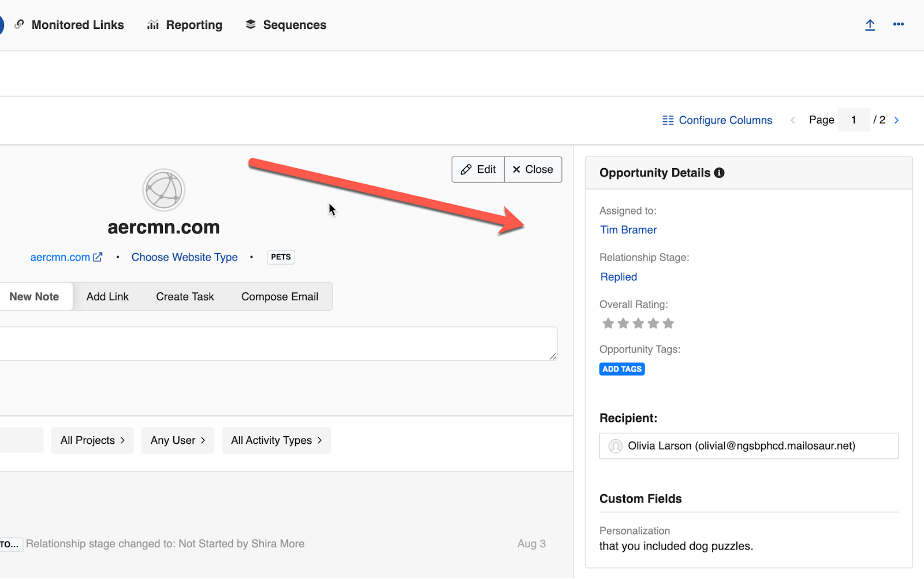Expand the All Projects filter

(x=92, y=440)
